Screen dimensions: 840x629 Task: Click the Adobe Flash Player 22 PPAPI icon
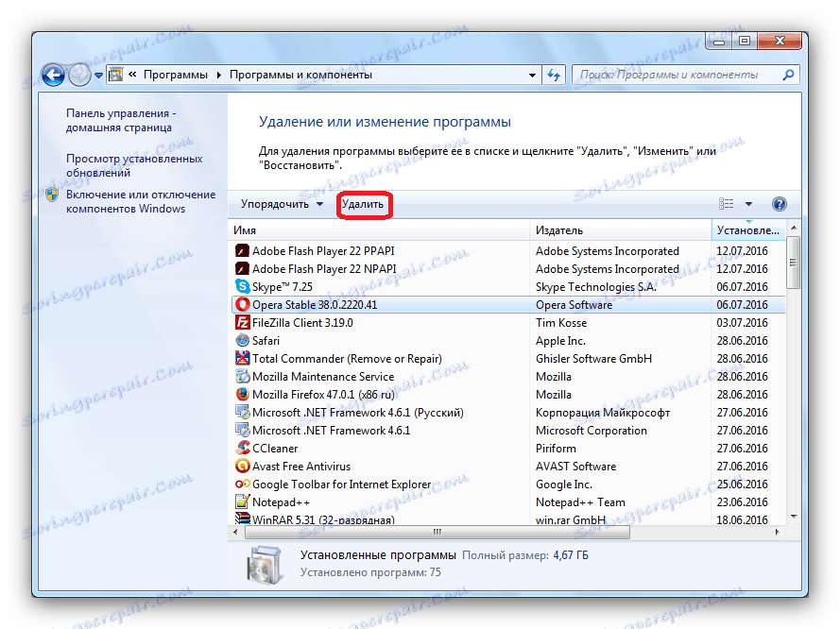pos(242,250)
